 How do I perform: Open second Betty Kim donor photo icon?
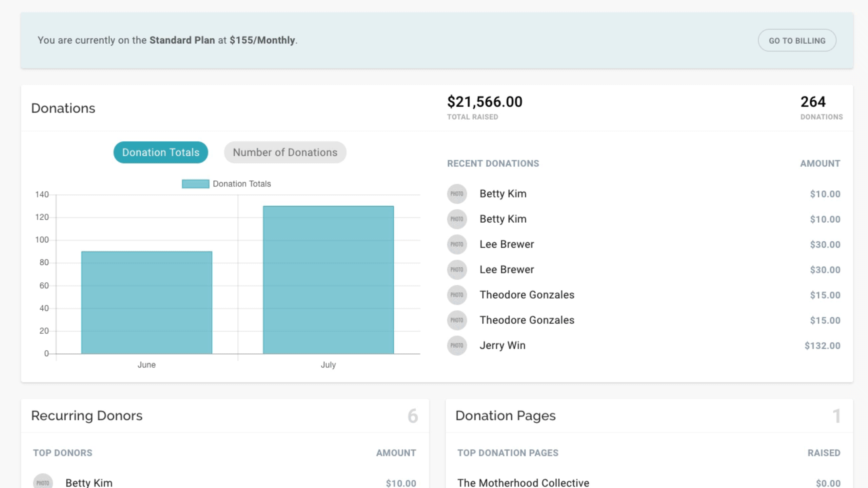coord(457,219)
